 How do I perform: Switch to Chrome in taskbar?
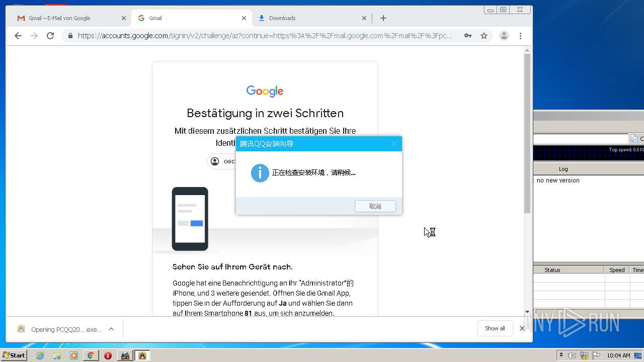pyautogui.click(x=91, y=355)
